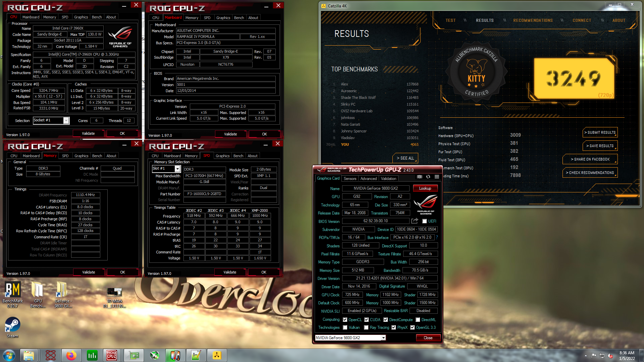The height and width of the screenshot is (362, 644).
Task: Toggle the PhysX checkbox
Action: [394, 327]
